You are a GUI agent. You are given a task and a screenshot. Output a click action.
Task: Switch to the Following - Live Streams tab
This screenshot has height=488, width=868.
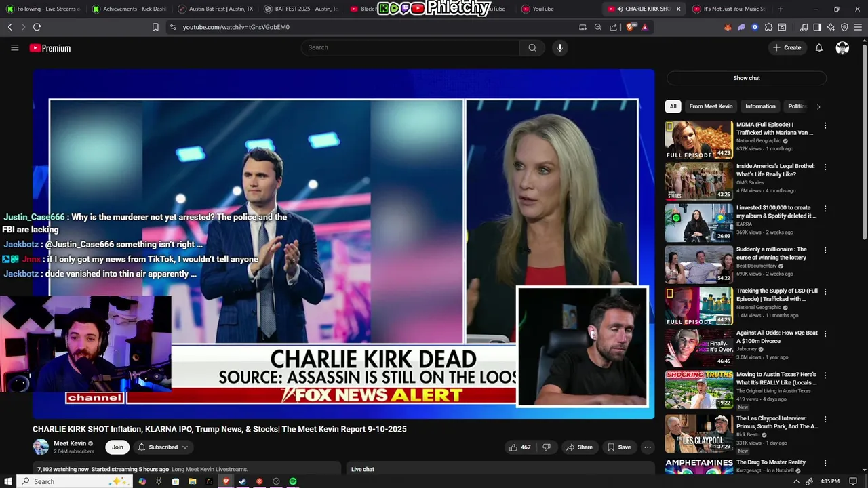(43, 9)
